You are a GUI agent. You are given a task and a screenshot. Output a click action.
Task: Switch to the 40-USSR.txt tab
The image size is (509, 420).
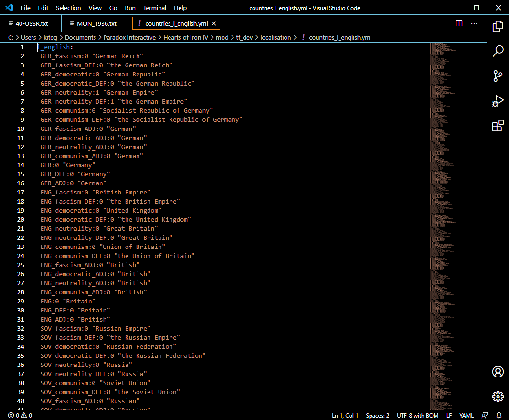tap(31, 23)
